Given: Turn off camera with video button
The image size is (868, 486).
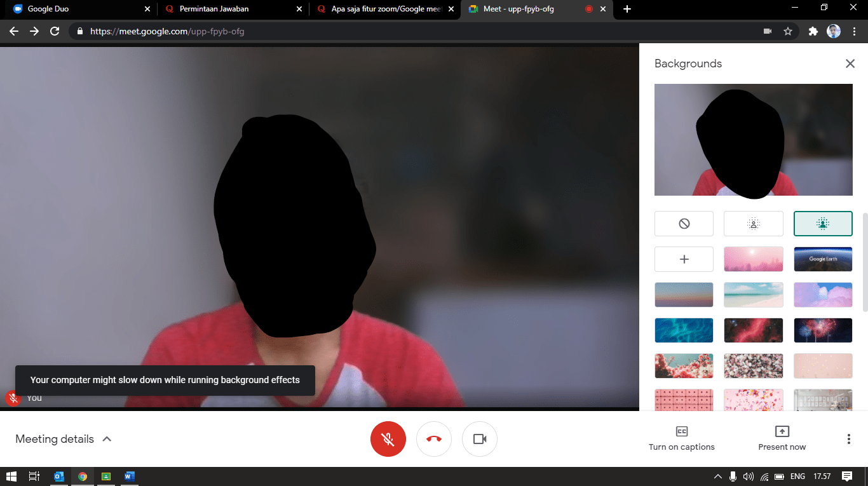Looking at the screenshot, I should point(480,439).
